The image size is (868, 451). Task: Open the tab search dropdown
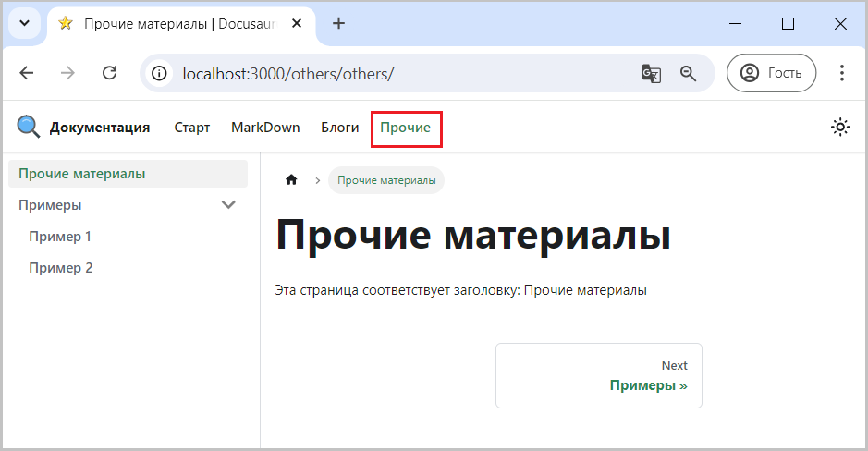(x=24, y=23)
